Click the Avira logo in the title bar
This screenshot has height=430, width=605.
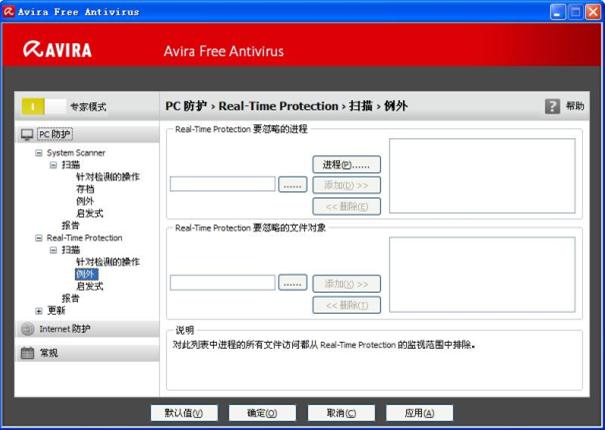(8, 12)
